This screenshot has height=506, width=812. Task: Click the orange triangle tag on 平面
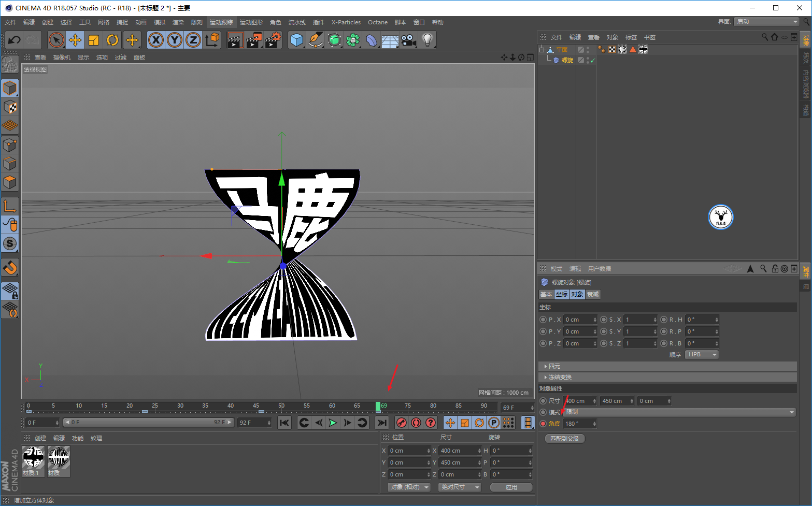[633, 49]
